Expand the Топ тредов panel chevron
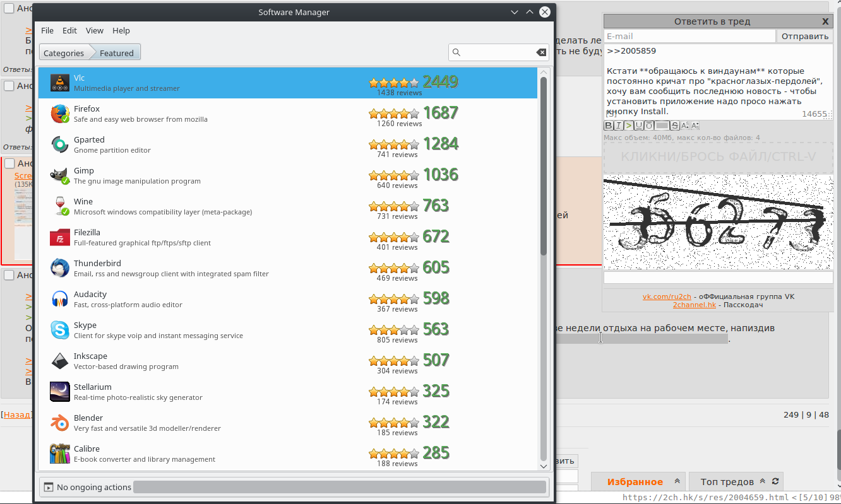 coord(762,481)
